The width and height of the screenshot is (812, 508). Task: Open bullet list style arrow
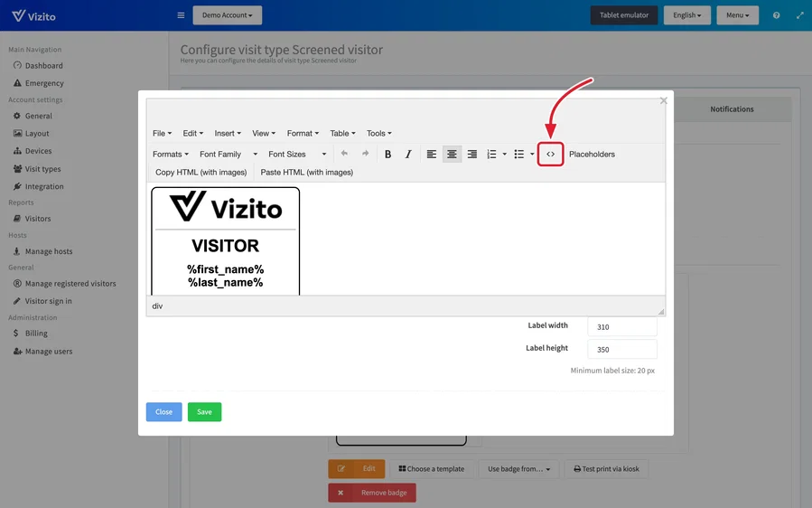coord(532,154)
